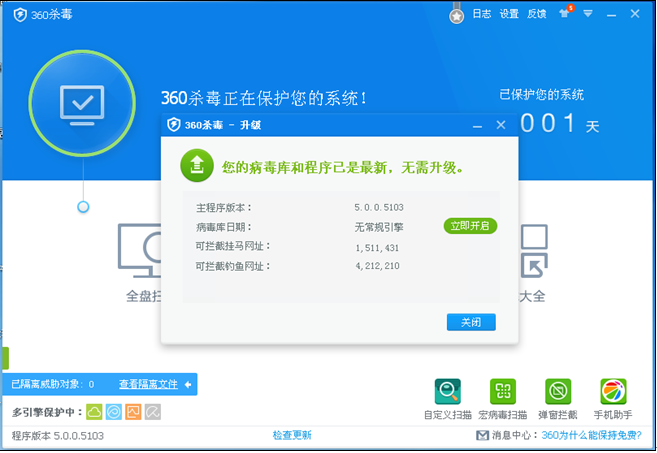Start the 全盘扫描 full scan
657x453 pixels.
pos(140,263)
